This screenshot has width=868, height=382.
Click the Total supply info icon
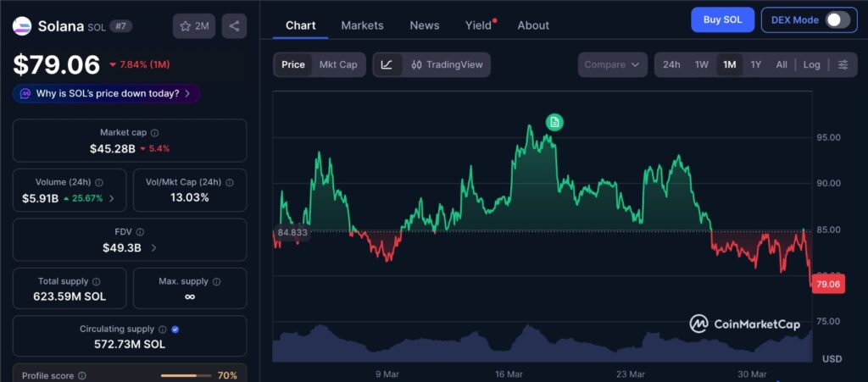97,281
